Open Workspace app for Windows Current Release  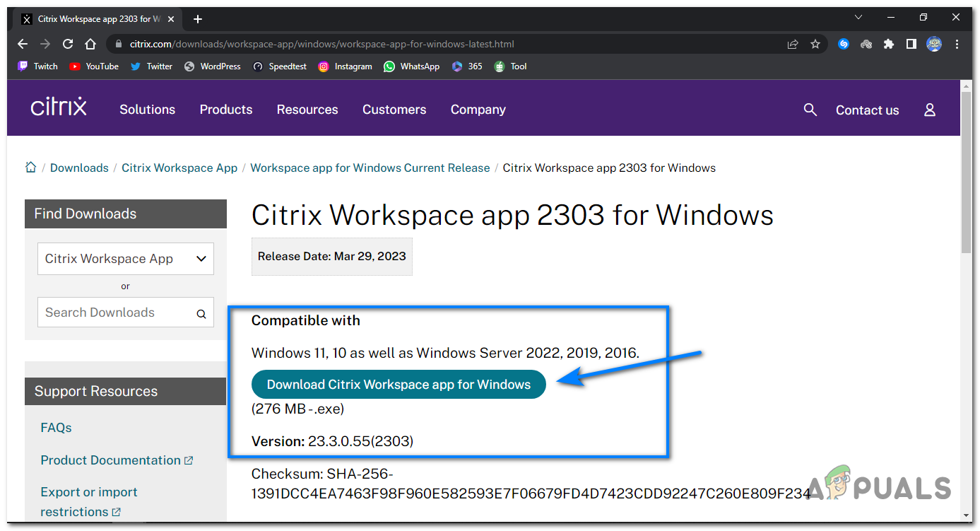point(370,168)
